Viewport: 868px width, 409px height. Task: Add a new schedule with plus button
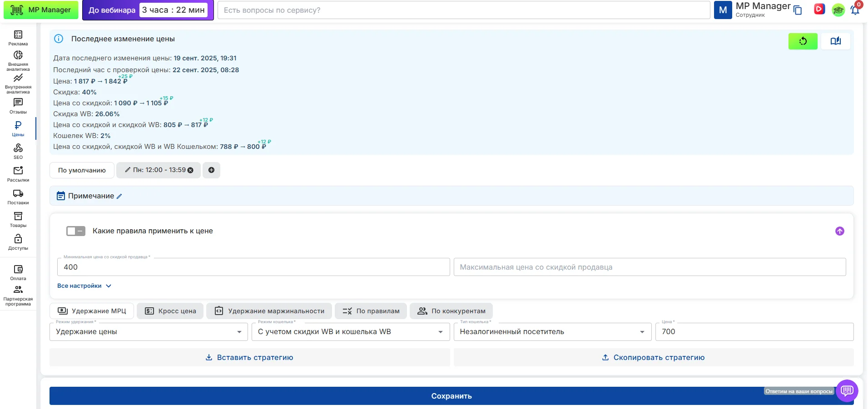[211, 170]
